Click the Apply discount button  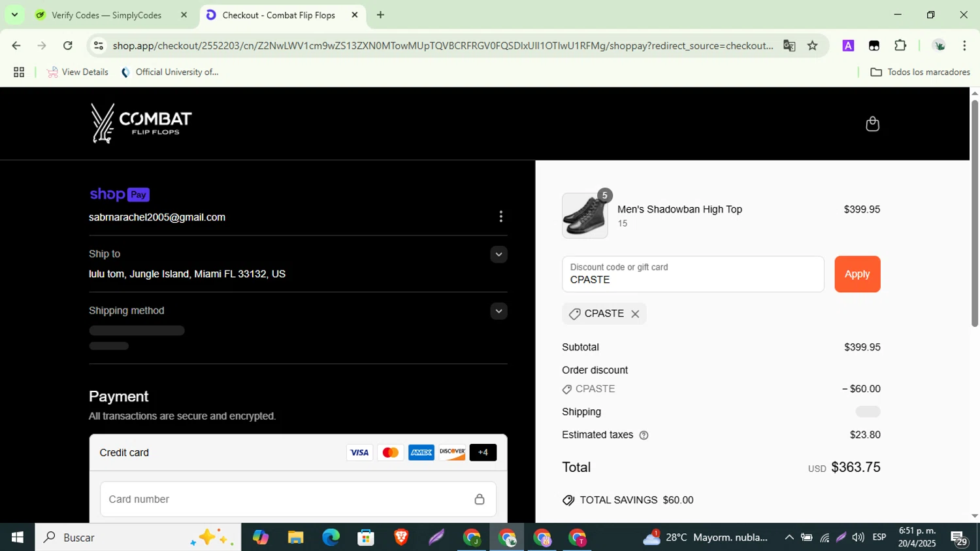pos(857,274)
